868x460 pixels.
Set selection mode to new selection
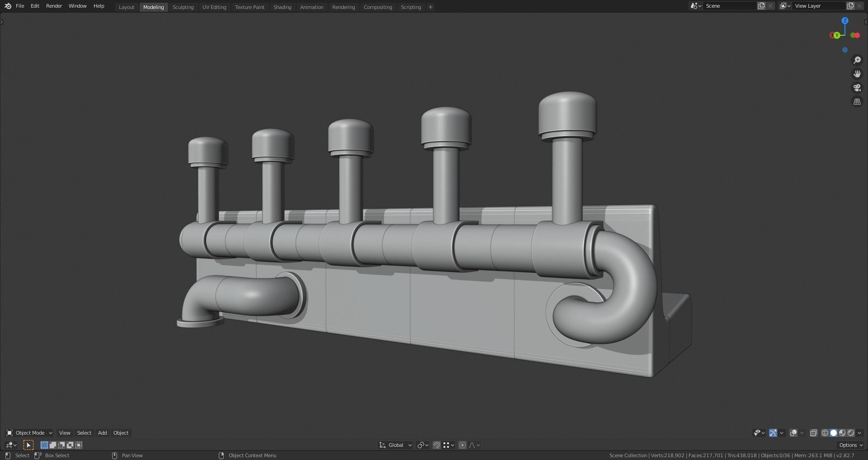click(x=44, y=445)
